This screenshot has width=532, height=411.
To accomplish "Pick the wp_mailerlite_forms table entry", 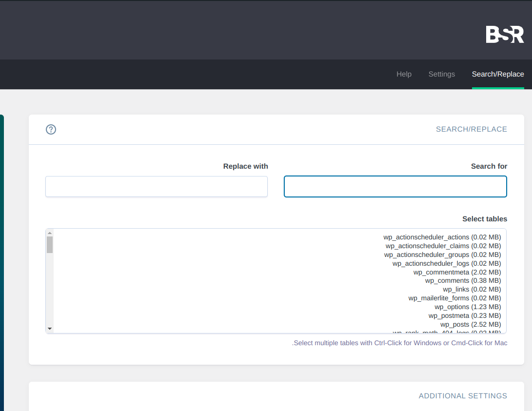I will (x=454, y=298).
